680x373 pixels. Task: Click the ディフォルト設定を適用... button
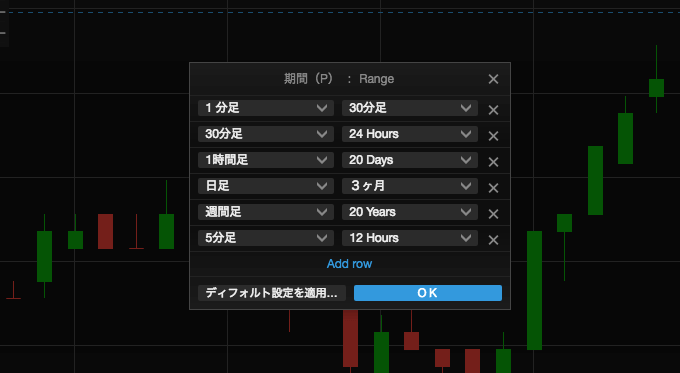(271, 293)
